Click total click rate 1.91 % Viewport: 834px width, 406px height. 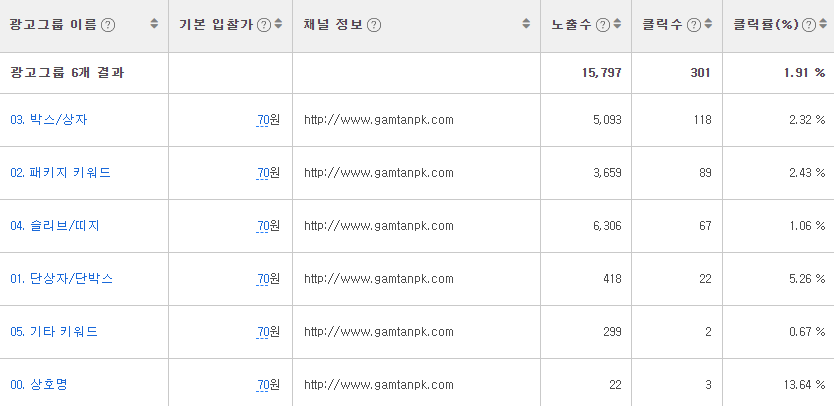[x=805, y=73]
